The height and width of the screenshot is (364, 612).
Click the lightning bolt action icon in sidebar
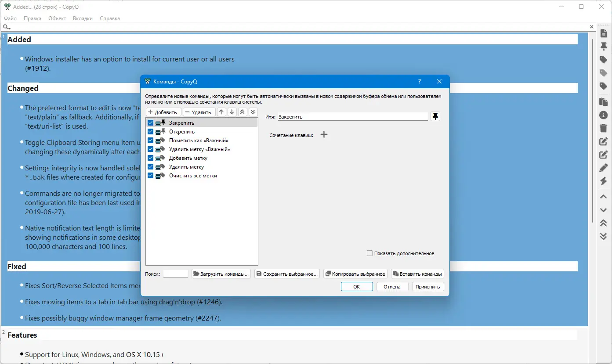click(603, 181)
